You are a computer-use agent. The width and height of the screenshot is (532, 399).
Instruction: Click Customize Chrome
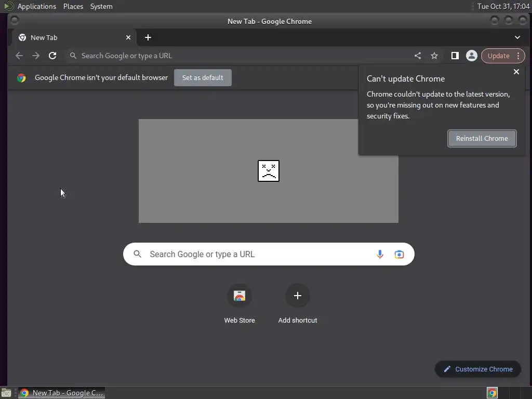tap(478, 369)
